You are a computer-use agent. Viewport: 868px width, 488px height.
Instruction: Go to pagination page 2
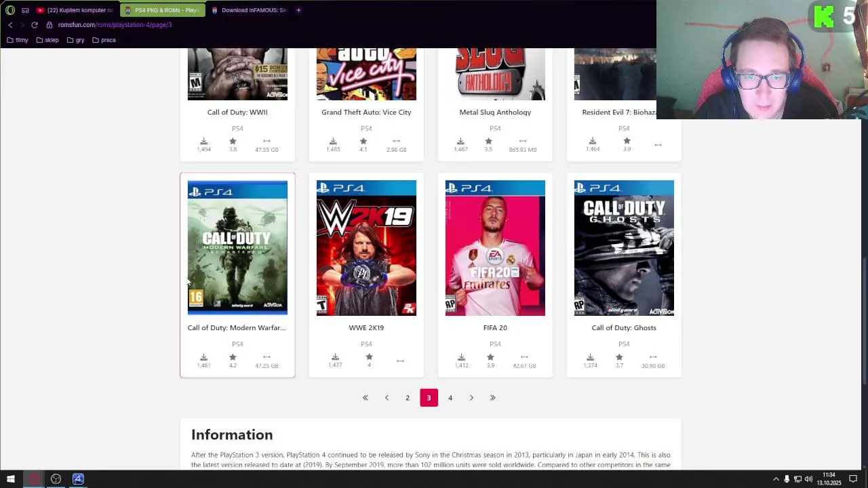(408, 398)
